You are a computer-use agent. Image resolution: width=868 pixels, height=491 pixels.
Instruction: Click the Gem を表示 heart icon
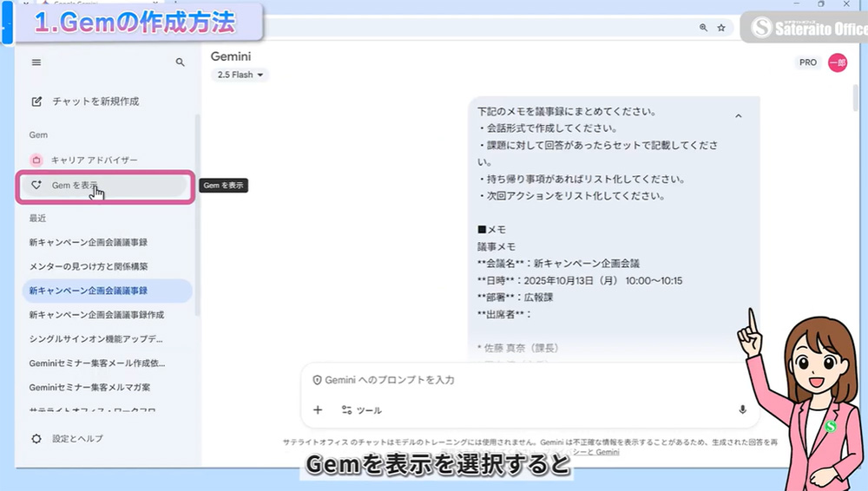click(x=36, y=185)
